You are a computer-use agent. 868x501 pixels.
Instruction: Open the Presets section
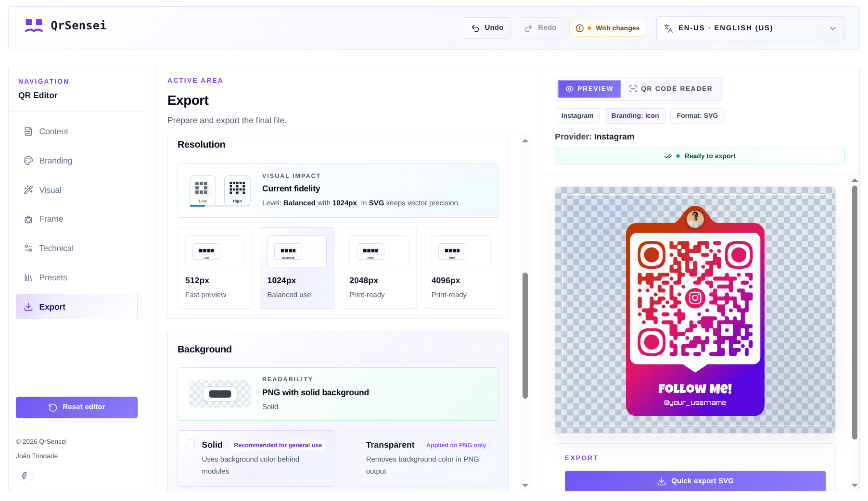(x=77, y=277)
